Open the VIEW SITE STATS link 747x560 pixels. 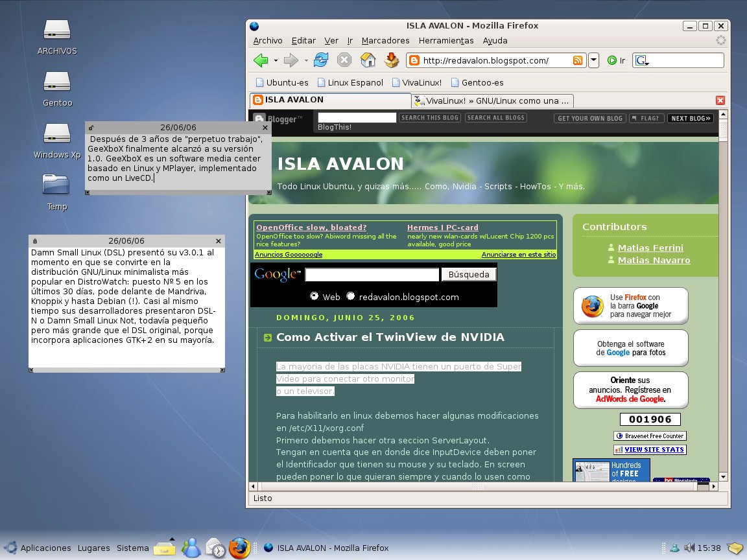coord(650,450)
